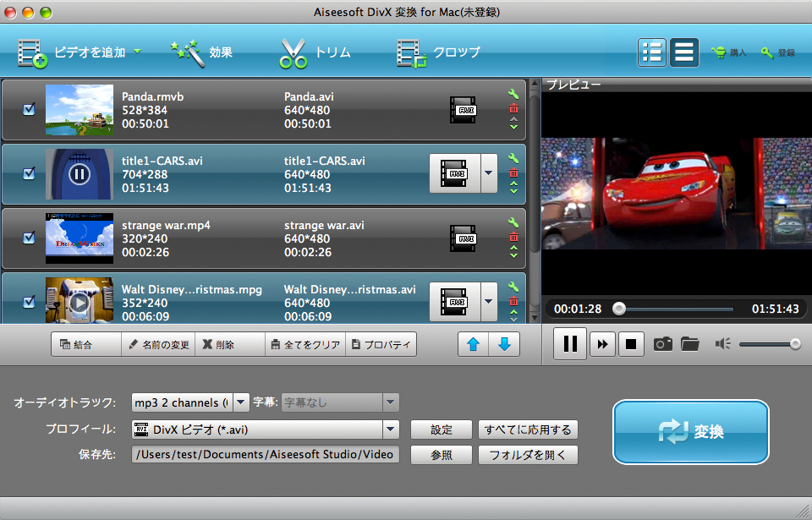
Task: Move selected item down with blue arrow
Action: 504,344
